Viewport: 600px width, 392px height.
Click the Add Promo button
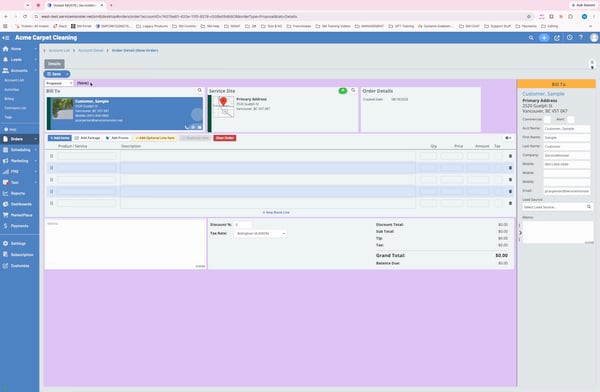[117, 138]
